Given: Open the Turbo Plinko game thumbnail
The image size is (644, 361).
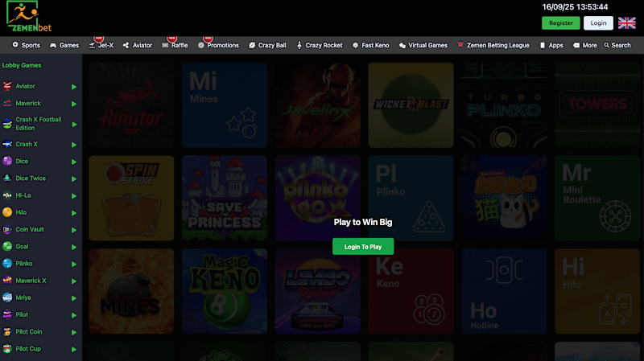Looking at the screenshot, I should click(504, 105).
